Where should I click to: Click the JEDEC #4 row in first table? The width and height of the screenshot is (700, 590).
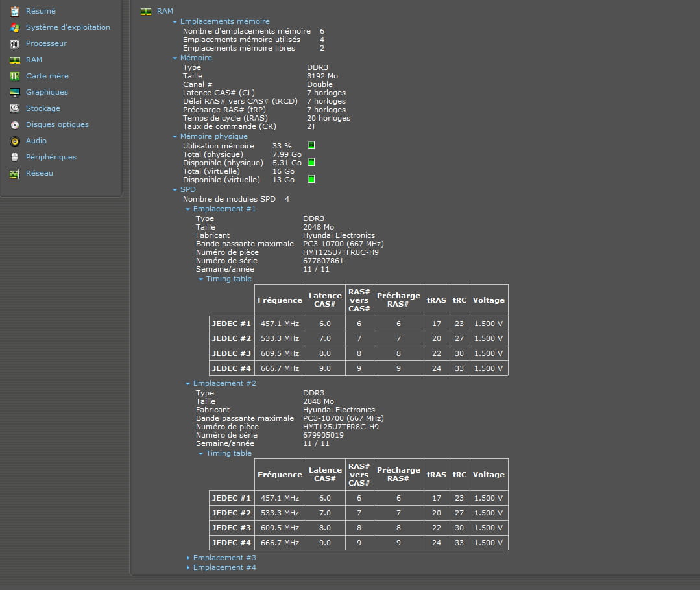pos(231,368)
